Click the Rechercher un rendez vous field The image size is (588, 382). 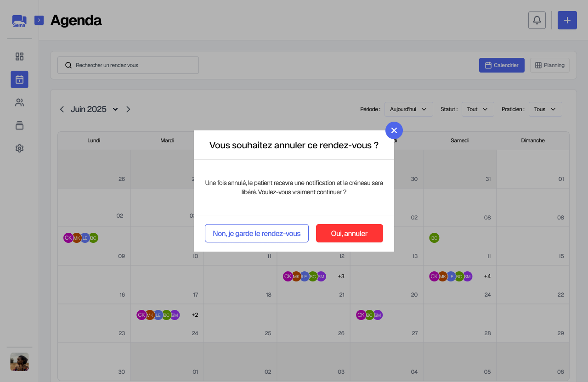(128, 65)
